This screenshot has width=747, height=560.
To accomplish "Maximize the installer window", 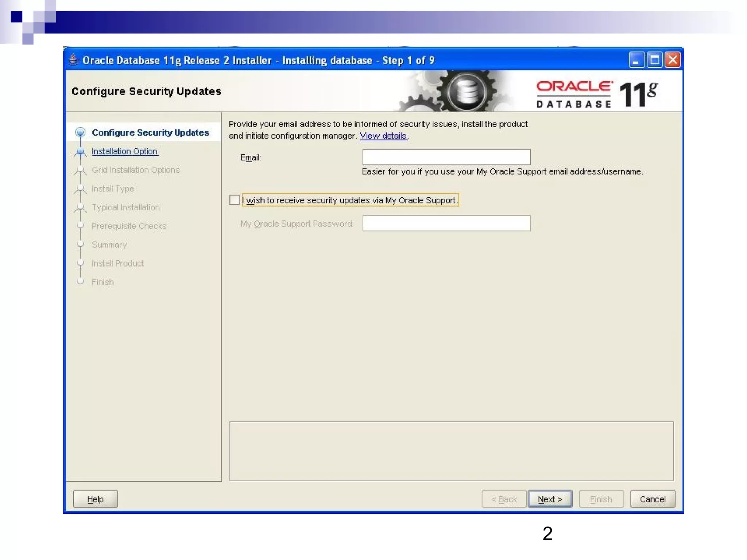I will (655, 60).
